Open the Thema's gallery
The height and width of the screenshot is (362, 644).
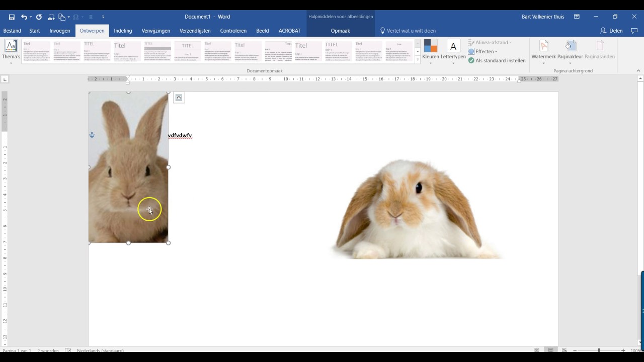tap(11, 52)
